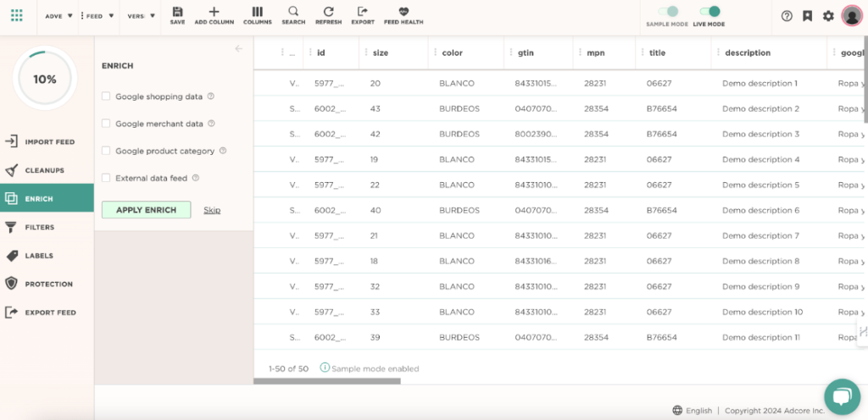Open the settings gear icon
The width and height of the screenshot is (868, 420).
pos(828,16)
